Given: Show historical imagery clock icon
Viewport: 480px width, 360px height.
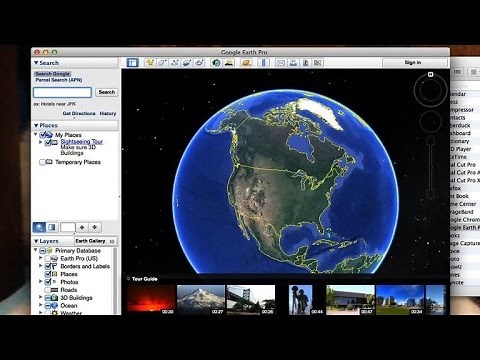Looking at the screenshot, I should coord(216,62).
